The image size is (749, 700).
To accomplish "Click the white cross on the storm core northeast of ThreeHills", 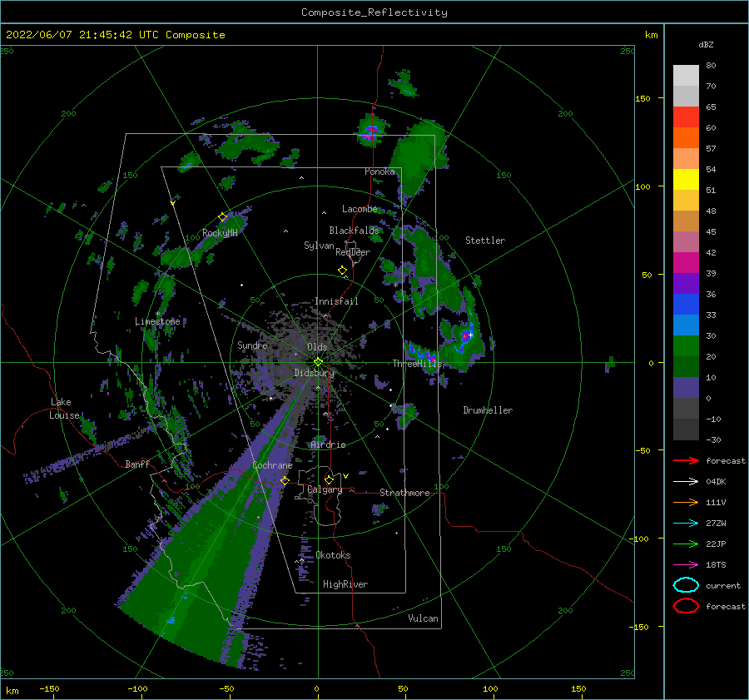I will [x=470, y=335].
